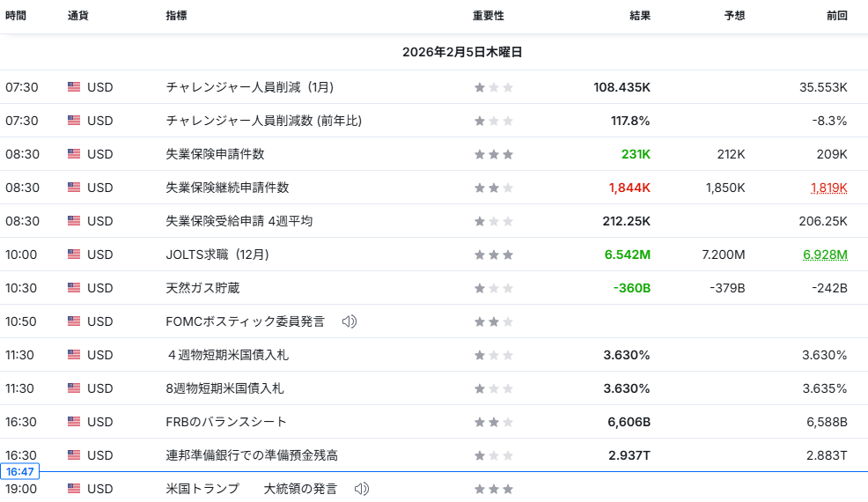Click the 2026年2月5日木曜日 date header

[462, 52]
